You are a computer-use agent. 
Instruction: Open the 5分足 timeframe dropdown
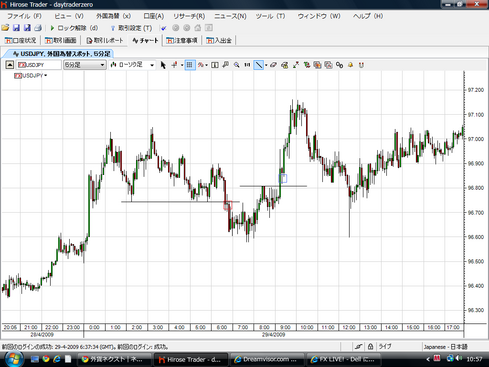coord(85,65)
